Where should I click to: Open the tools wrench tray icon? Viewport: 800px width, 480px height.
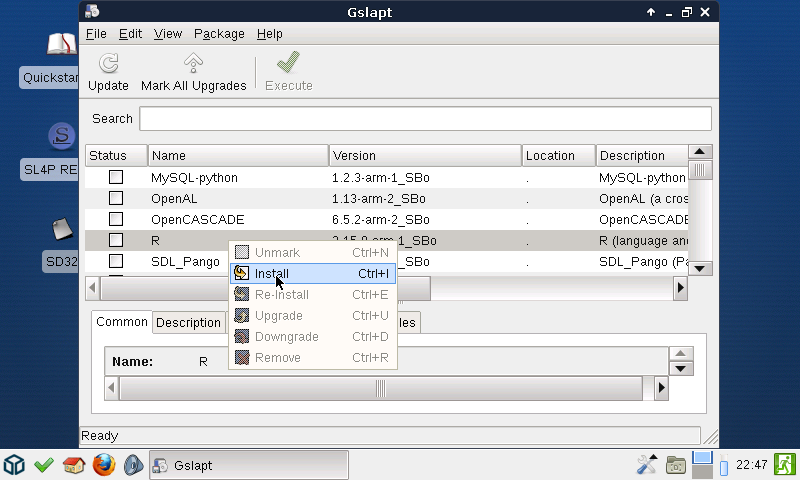[647, 465]
